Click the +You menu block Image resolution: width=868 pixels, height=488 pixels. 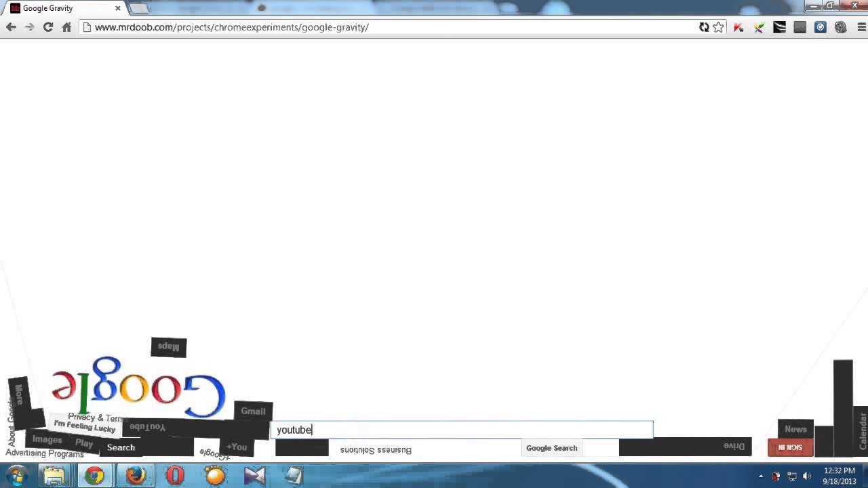pyautogui.click(x=237, y=447)
